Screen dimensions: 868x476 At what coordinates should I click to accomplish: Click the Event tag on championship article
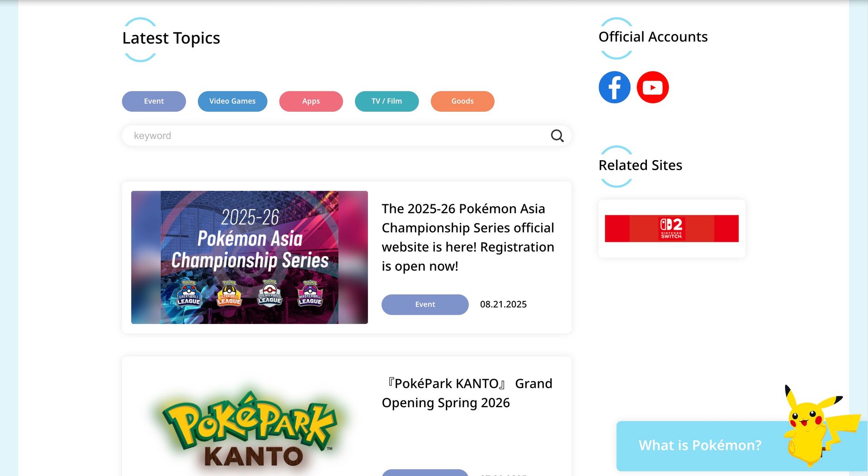pos(425,305)
